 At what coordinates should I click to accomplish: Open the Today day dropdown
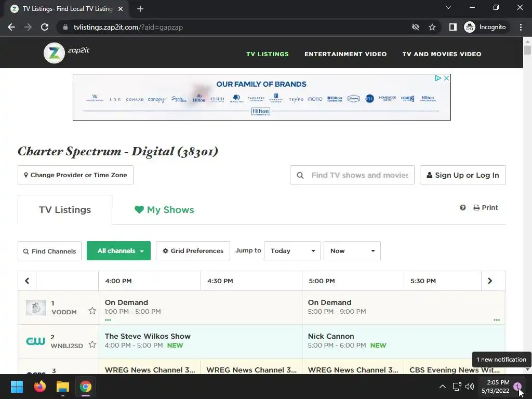click(x=292, y=251)
